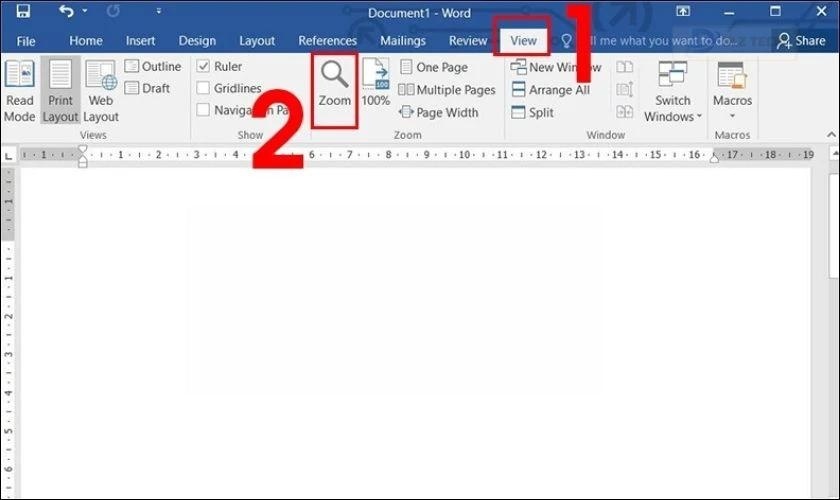Enable the Gridlines checkbox

(203, 88)
